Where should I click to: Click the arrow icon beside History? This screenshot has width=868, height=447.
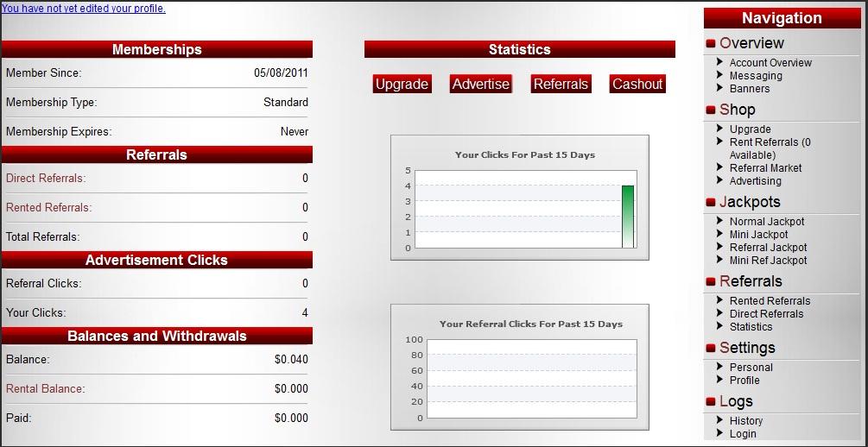719,420
